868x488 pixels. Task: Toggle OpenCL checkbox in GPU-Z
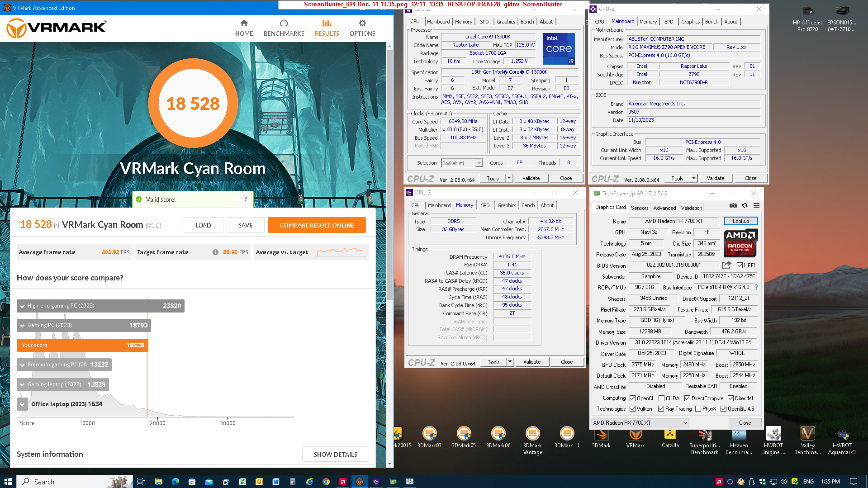click(x=633, y=398)
